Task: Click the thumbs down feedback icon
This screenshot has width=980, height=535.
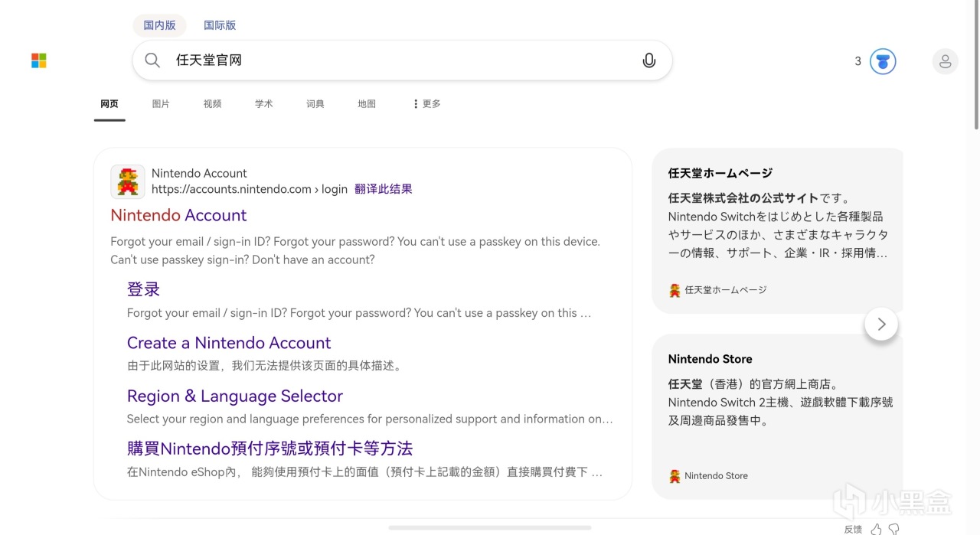Action: 893,529
